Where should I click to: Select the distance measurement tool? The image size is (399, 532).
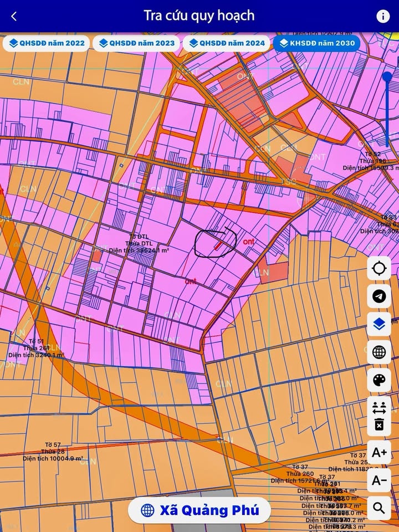(x=379, y=409)
